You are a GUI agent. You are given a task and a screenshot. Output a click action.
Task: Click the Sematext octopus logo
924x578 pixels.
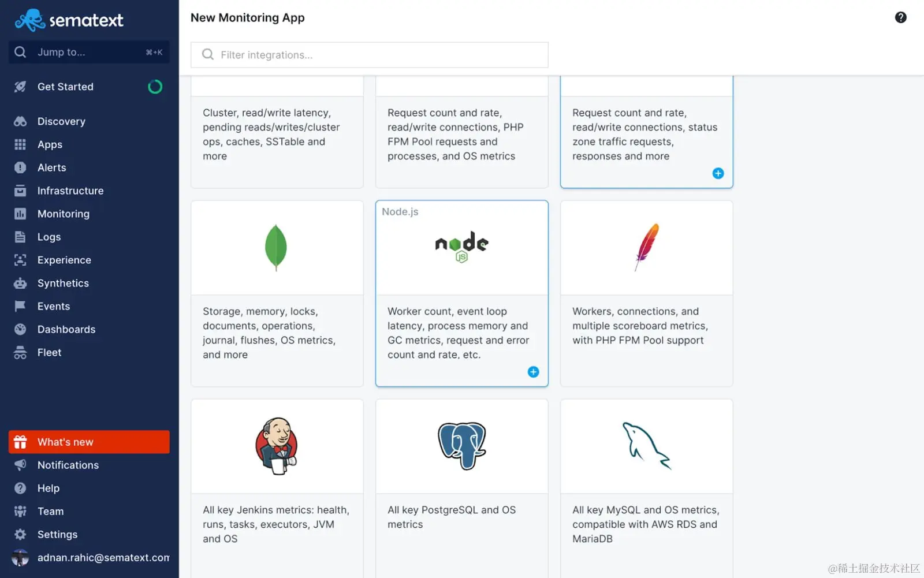30,20
